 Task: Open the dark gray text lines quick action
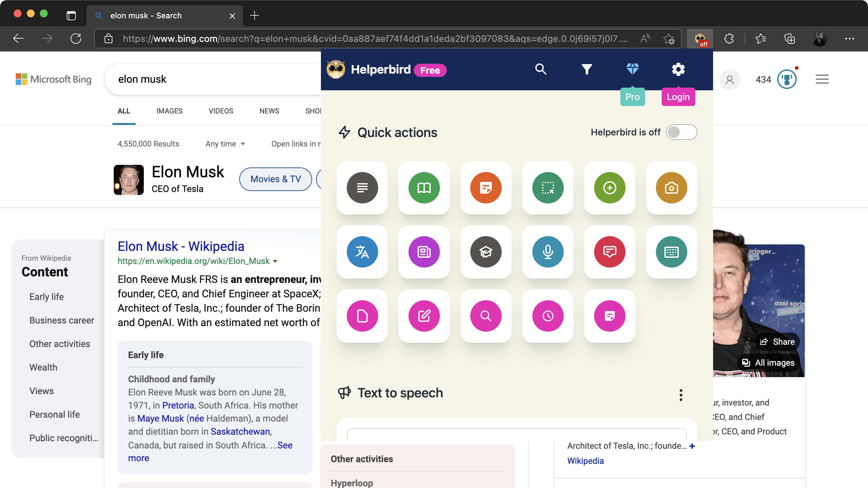tap(362, 187)
